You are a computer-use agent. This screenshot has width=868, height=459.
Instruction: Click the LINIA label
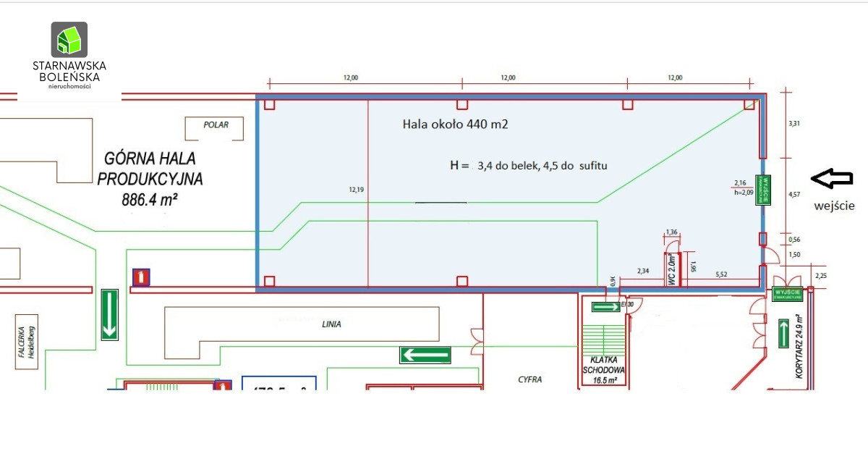[x=332, y=324]
